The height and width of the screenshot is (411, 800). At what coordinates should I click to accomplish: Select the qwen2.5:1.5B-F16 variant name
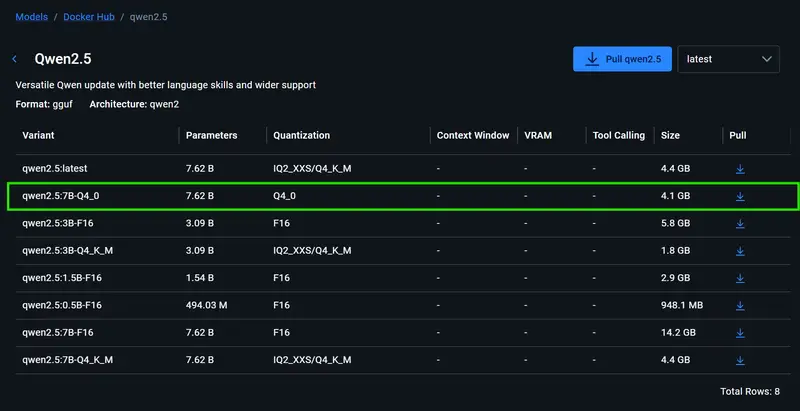click(62, 278)
